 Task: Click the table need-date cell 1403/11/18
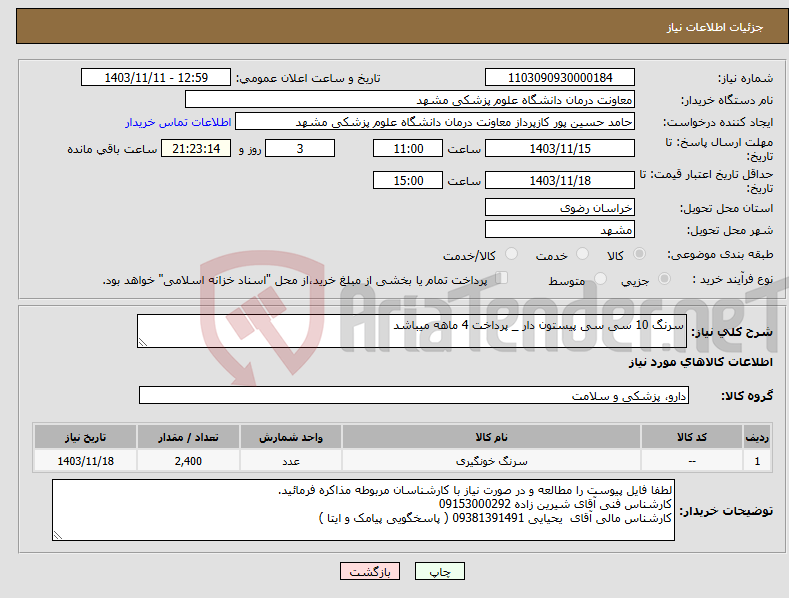point(86,461)
